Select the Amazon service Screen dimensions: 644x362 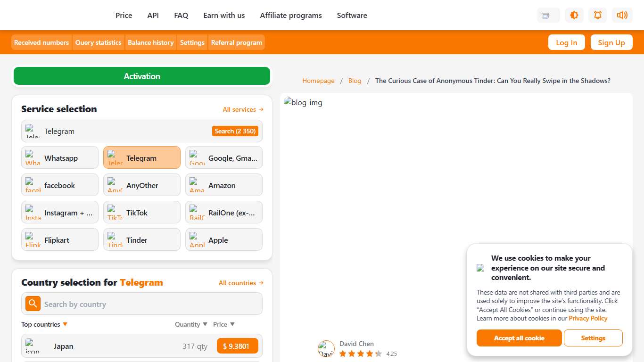click(x=223, y=185)
